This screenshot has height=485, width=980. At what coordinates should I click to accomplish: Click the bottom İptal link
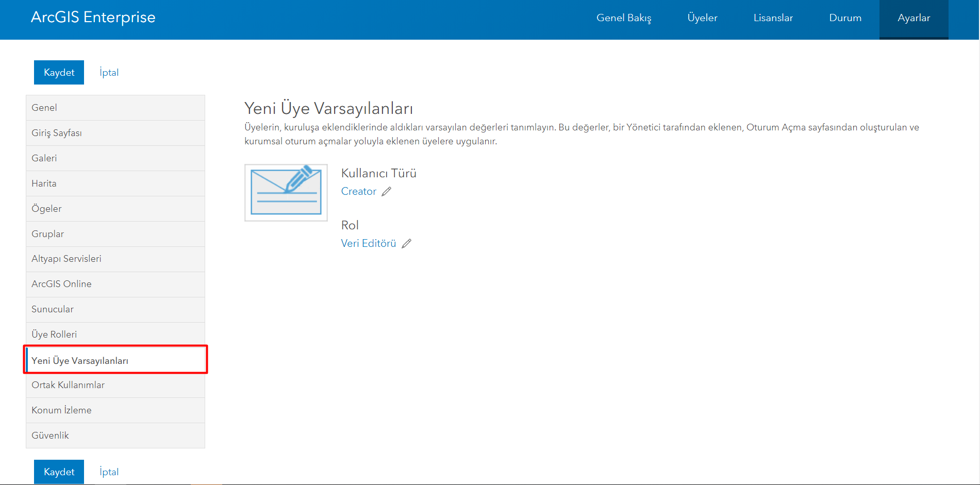point(109,472)
